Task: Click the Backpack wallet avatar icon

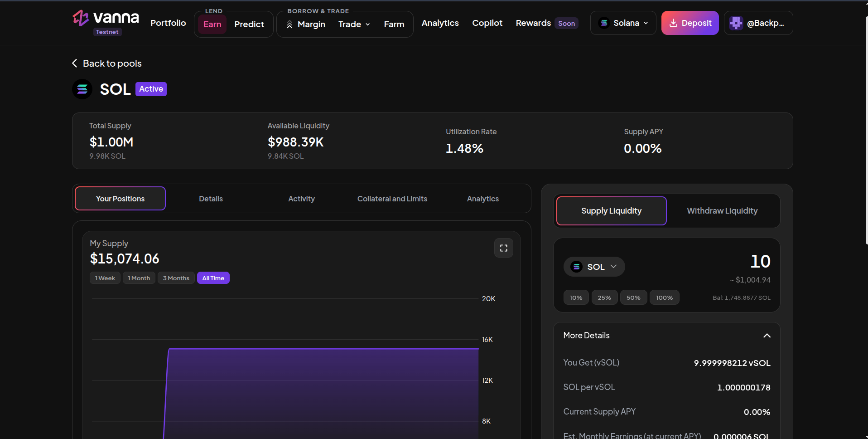Action: pos(736,23)
